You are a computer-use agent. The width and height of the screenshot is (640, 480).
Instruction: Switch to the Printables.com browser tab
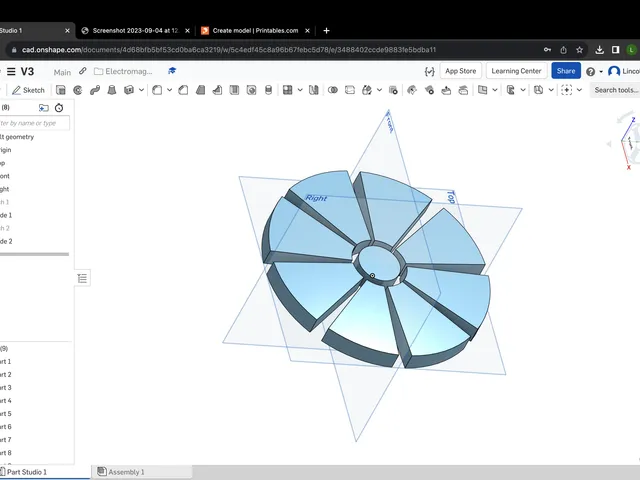256,31
